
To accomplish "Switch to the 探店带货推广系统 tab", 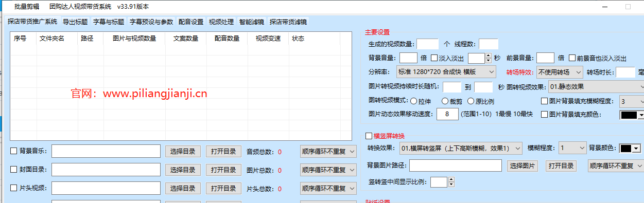I will click(32, 22).
